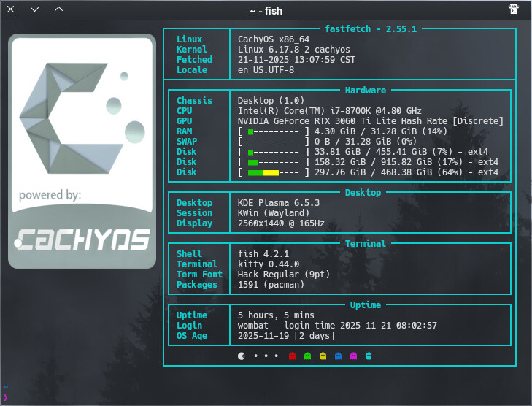Click the magenta ghost icon
Image resolution: width=532 pixels, height=406 pixels.
pos(353,356)
